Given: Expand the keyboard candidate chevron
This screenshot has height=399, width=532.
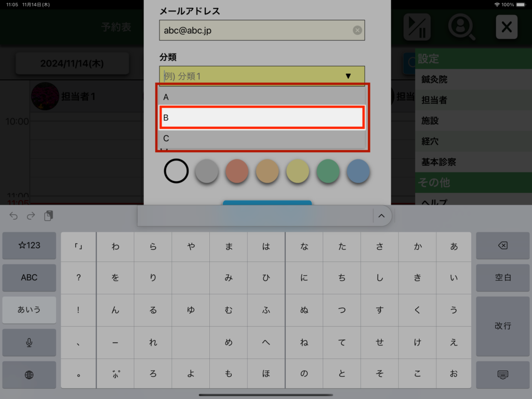Looking at the screenshot, I should point(381,216).
